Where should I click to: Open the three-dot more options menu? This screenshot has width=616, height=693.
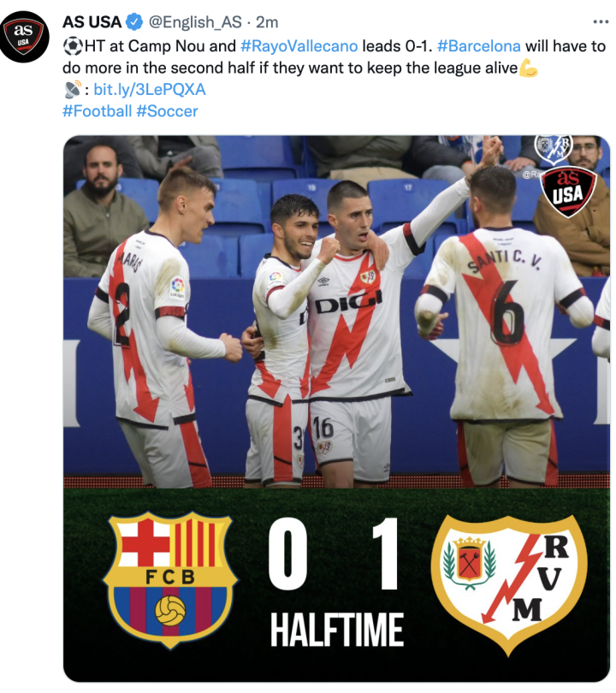600,21
